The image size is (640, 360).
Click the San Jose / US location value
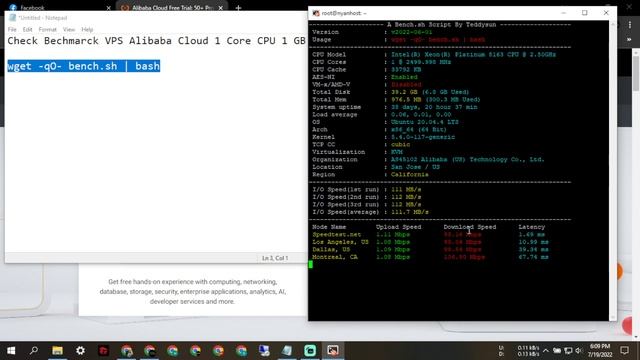(x=416, y=167)
